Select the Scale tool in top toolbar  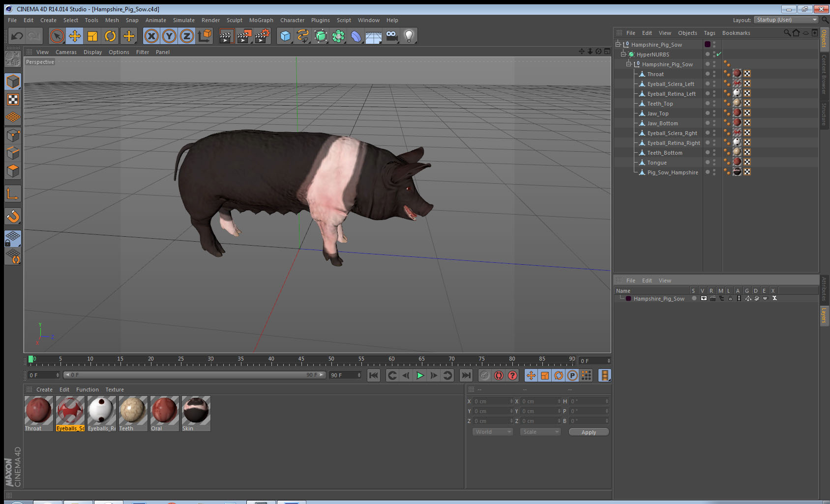[92, 36]
